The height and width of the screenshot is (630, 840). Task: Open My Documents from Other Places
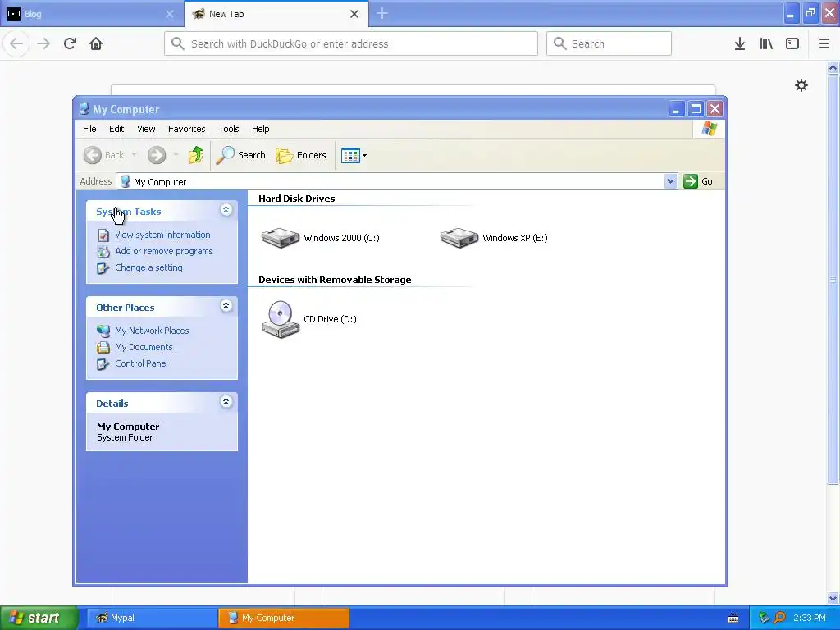[x=144, y=347]
